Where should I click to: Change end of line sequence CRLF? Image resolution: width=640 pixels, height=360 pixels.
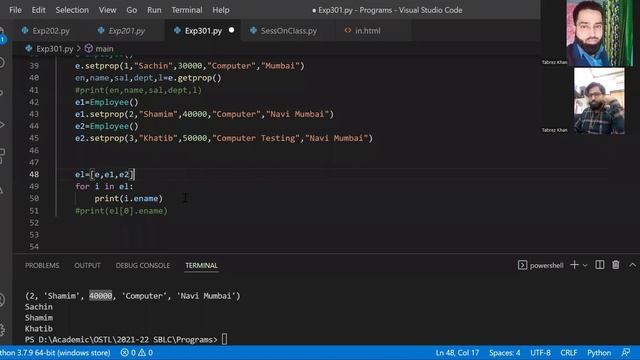[569, 353]
